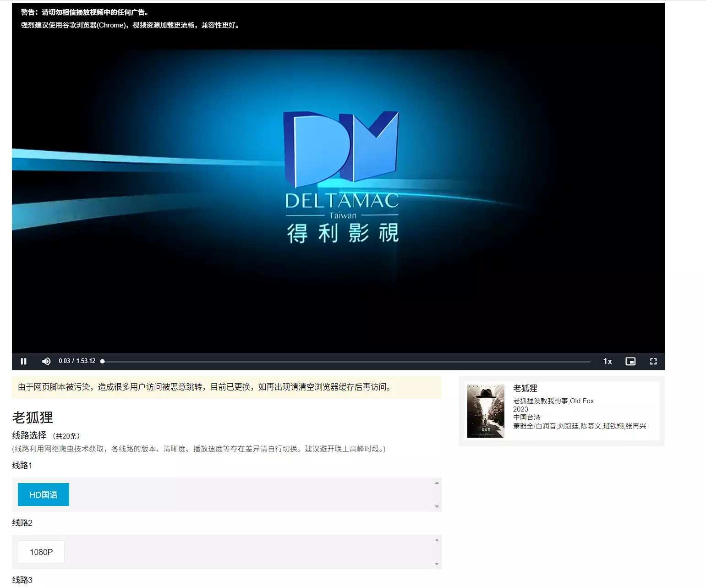
Task: Mute the video using the speaker icon
Action: pos(46,361)
